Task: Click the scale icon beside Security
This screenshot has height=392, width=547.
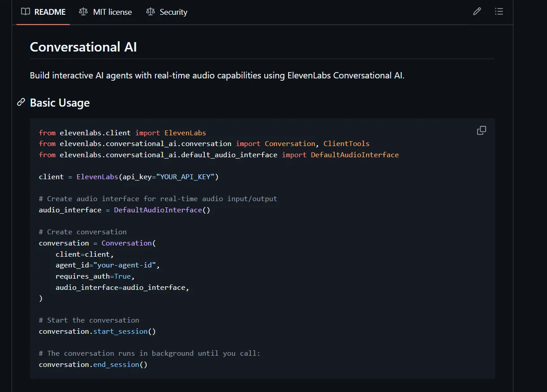Action: pyautogui.click(x=151, y=12)
